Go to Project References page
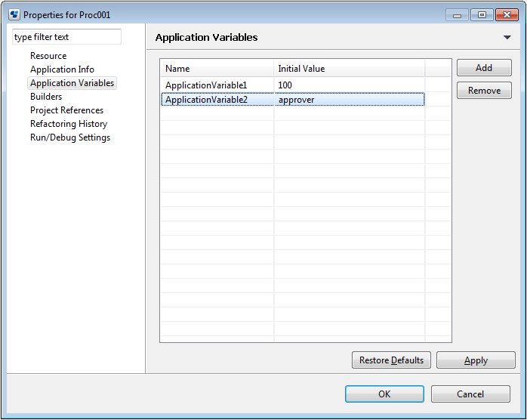Image resolution: width=527 pixels, height=420 pixels. coord(66,110)
